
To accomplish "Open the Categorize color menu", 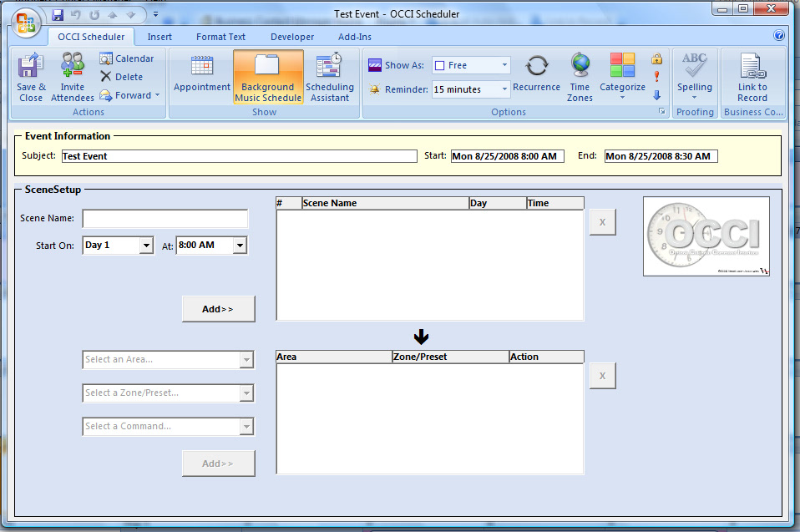I will point(622,77).
